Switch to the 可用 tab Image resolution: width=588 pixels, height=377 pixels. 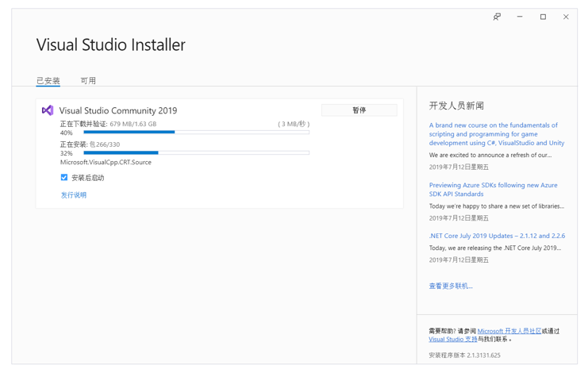click(x=88, y=81)
